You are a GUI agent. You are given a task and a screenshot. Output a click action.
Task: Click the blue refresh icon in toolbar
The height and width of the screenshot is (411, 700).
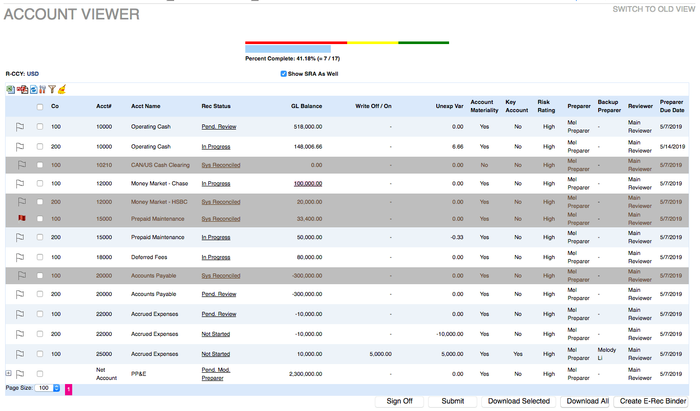pos(32,89)
